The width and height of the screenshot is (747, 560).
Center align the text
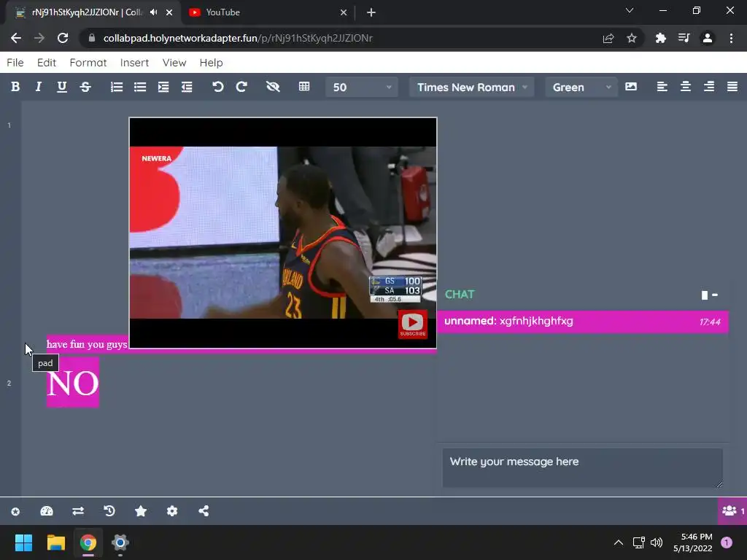click(686, 87)
